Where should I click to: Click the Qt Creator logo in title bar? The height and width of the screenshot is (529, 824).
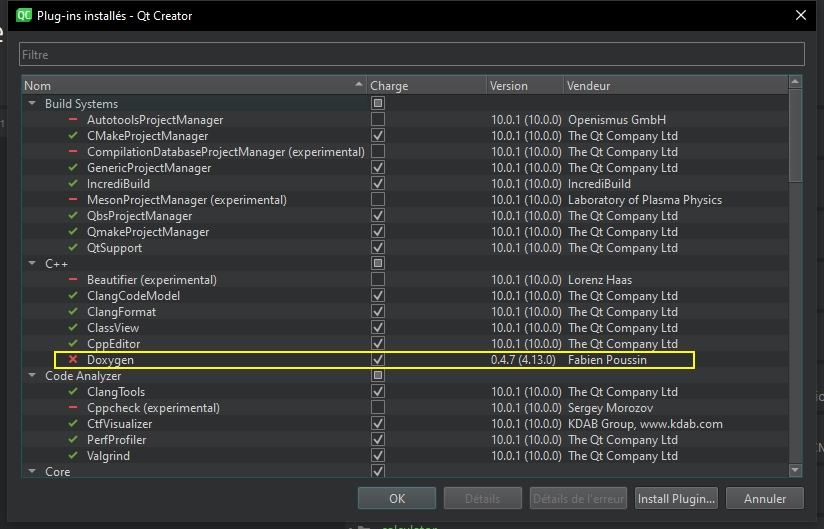point(24,15)
